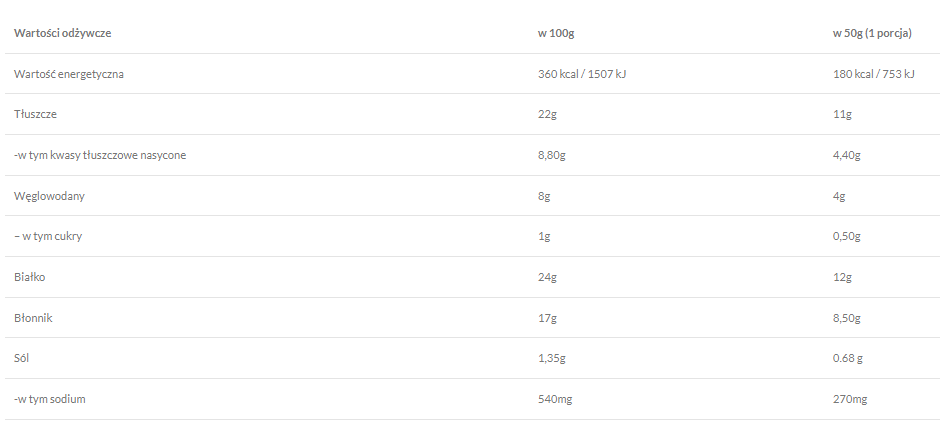The height and width of the screenshot is (430, 940).
Task: Select the 'Wartość energetyczna' row label
Action: click(x=69, y=74)
